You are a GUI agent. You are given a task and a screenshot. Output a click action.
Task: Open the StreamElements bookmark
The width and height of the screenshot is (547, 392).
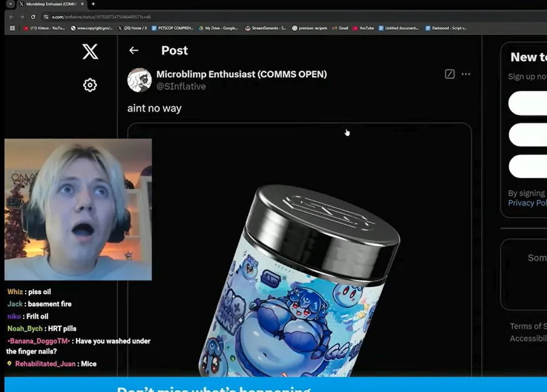click(266, 28)
